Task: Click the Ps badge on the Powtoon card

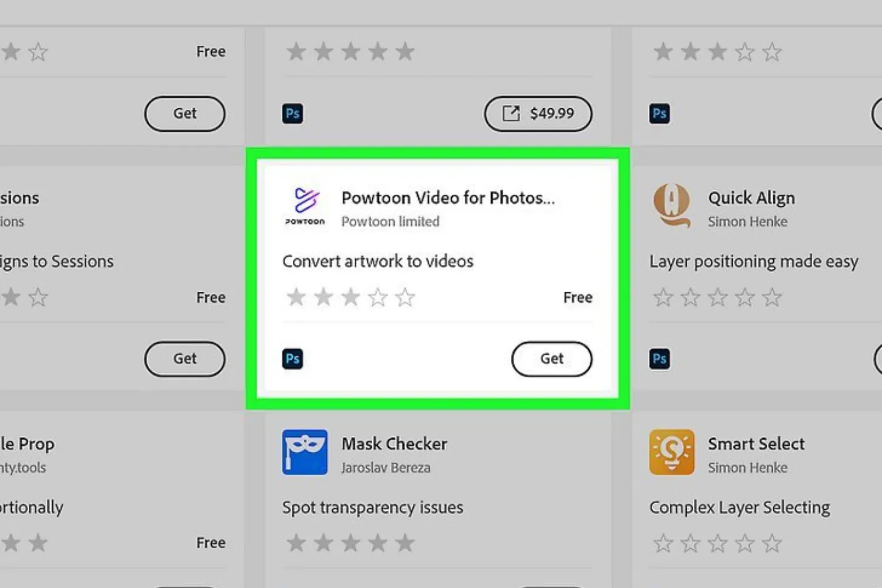Action: click(292, 359)
